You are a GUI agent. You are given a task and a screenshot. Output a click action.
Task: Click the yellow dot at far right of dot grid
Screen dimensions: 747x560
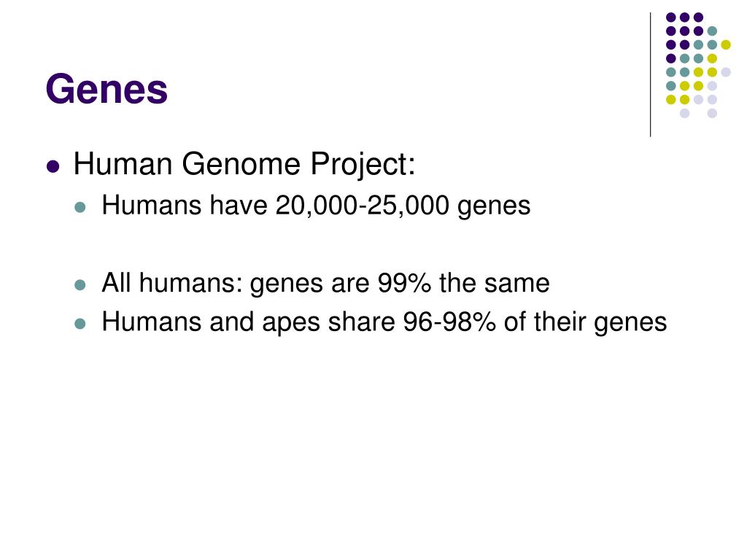pos(726,44)
